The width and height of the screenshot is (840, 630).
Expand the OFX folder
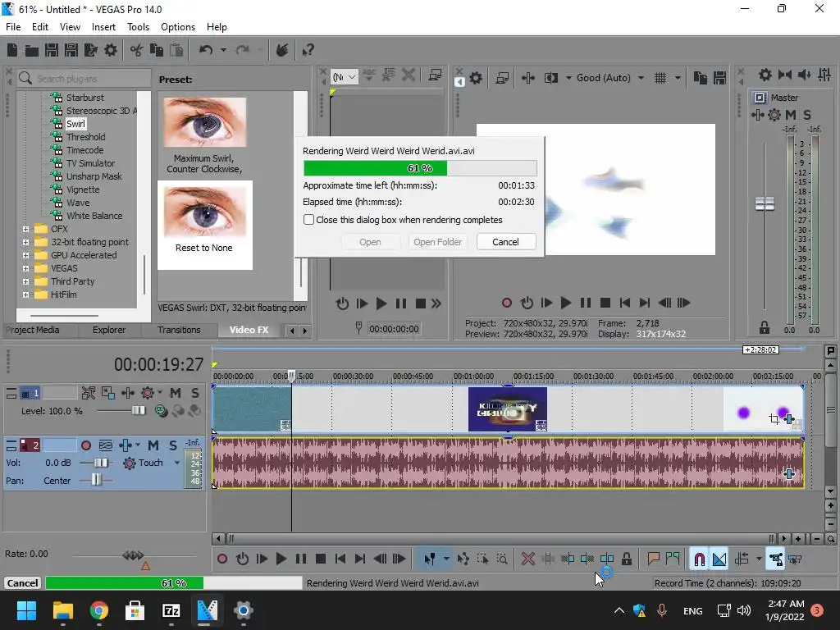click(x=25, y=229)
